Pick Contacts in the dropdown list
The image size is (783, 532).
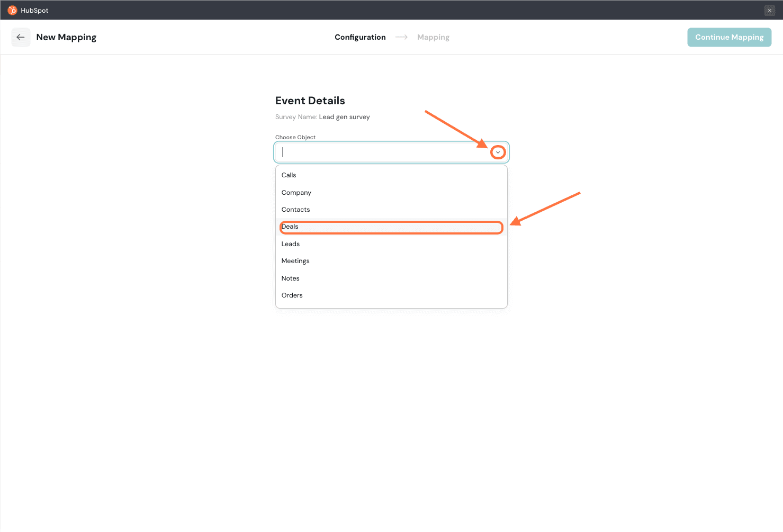pos(296,210)
